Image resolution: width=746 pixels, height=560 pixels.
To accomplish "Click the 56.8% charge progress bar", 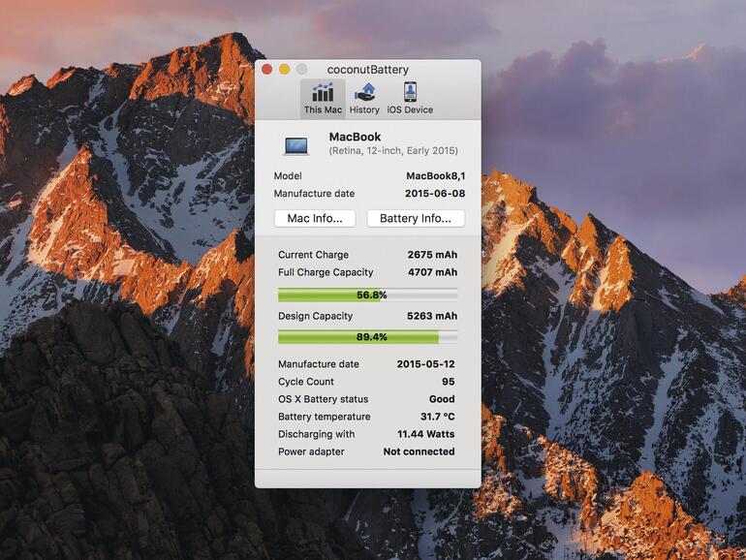I will click(x=368, y=295).
